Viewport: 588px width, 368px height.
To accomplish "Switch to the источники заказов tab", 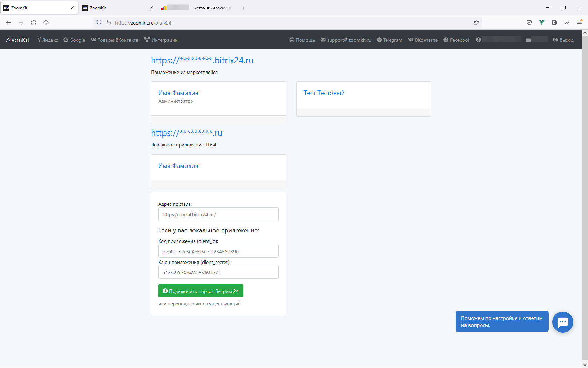I will point(196,8).
